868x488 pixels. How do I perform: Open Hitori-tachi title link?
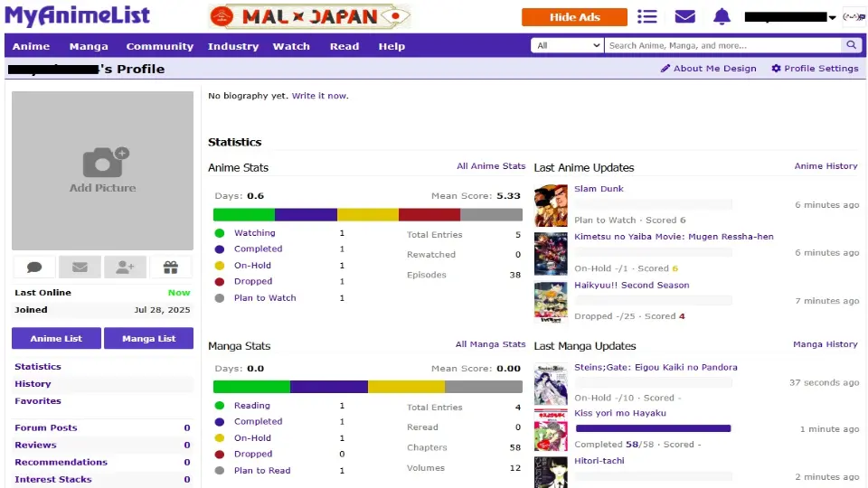[599, 460]
